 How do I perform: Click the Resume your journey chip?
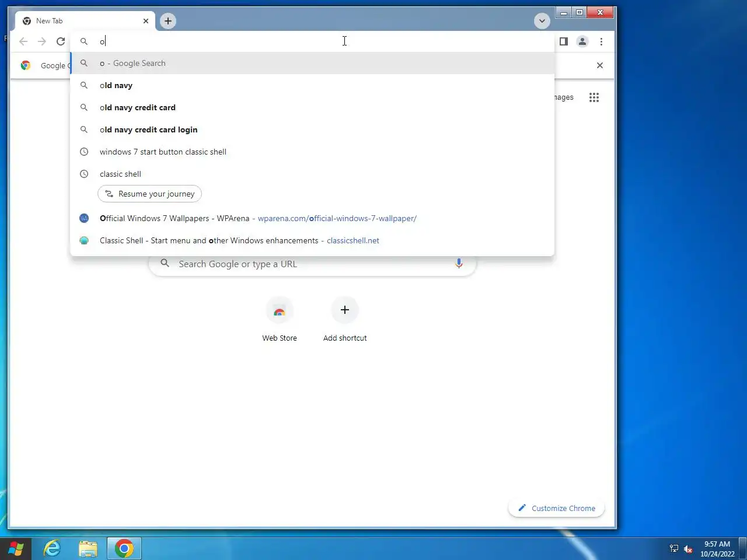pos(150,194)
